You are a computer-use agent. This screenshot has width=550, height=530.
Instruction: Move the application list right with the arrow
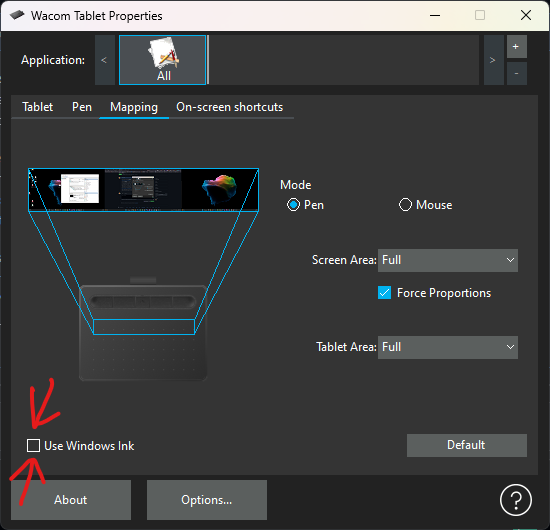pos(493,60)
